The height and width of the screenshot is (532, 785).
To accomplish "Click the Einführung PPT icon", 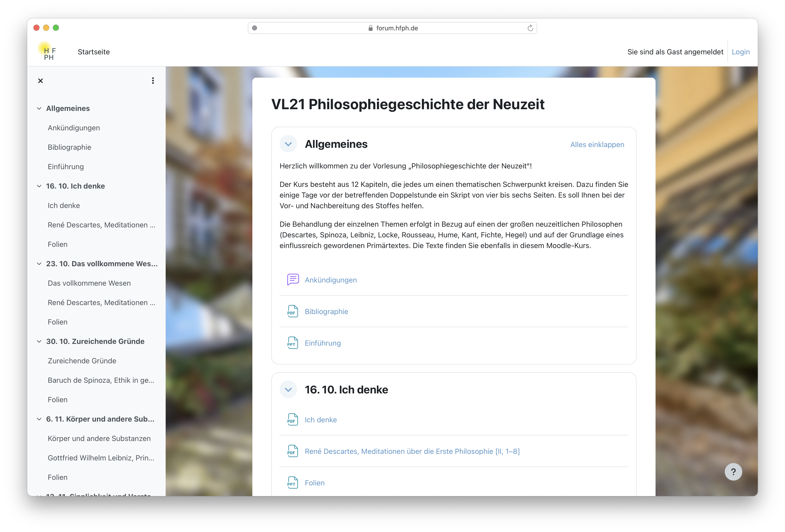I will tap(292, 343).
